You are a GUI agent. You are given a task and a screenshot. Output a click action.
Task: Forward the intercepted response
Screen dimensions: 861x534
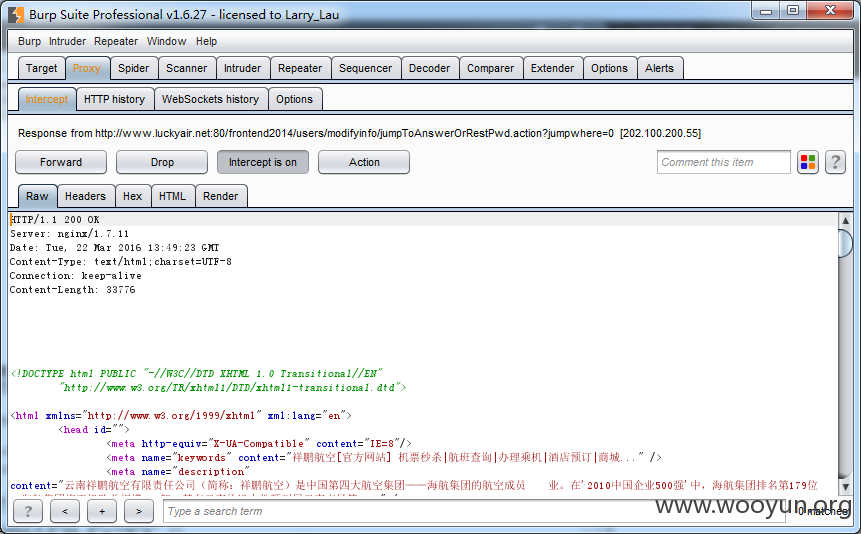click(61, 162)
